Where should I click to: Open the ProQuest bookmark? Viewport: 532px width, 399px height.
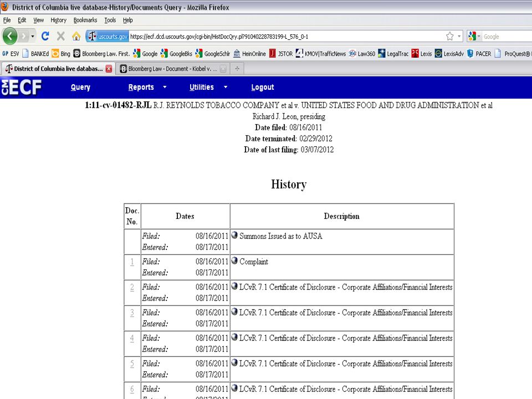pyautogui.click(x=513, y=54)
